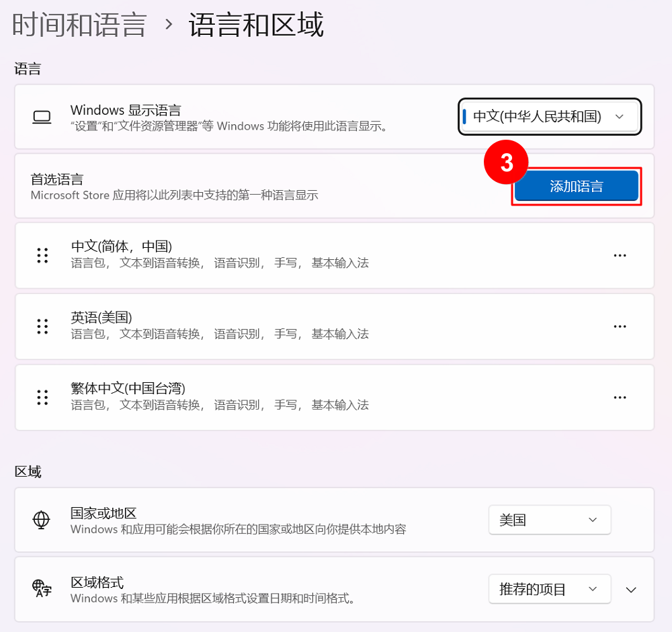Click the laptop icon beside Windows 显示语言
This screenshot has width=672, height=632.
[x=42, y=118]
